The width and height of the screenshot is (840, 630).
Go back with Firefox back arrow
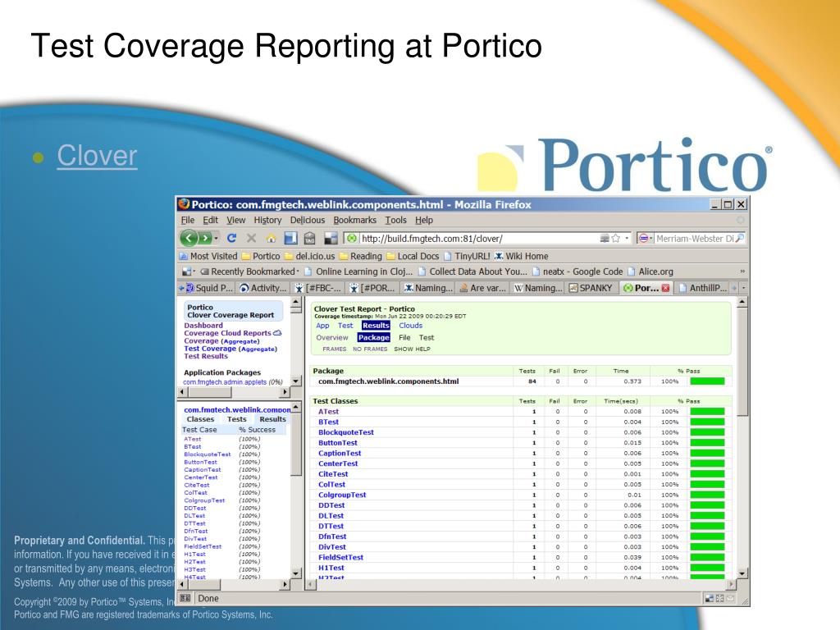(189, 238)
